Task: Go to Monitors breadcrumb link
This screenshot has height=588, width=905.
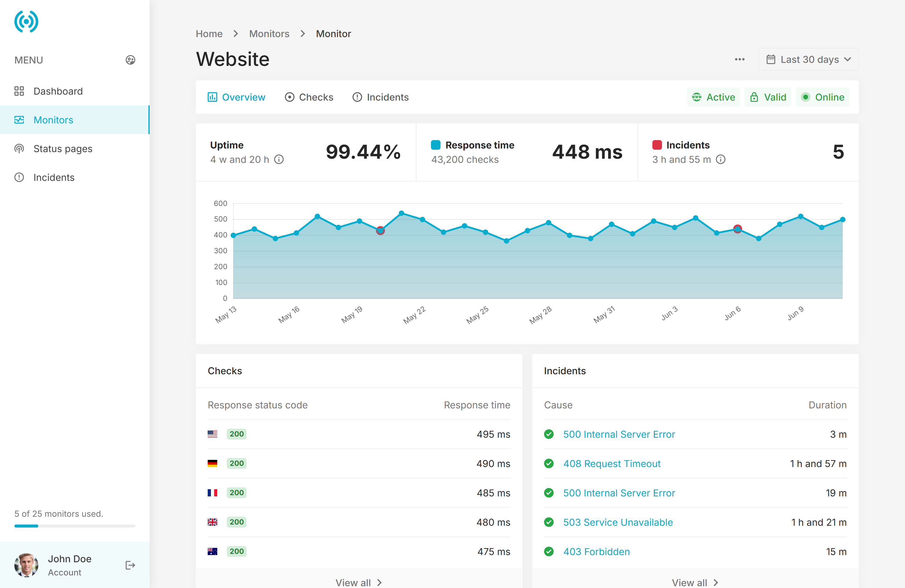Action: [269, 34]
